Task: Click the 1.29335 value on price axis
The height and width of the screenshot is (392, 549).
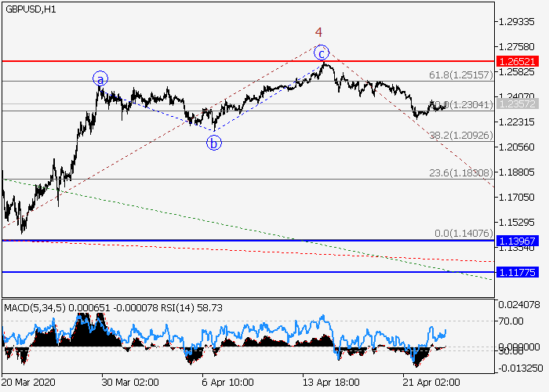Action: [517, 23]
